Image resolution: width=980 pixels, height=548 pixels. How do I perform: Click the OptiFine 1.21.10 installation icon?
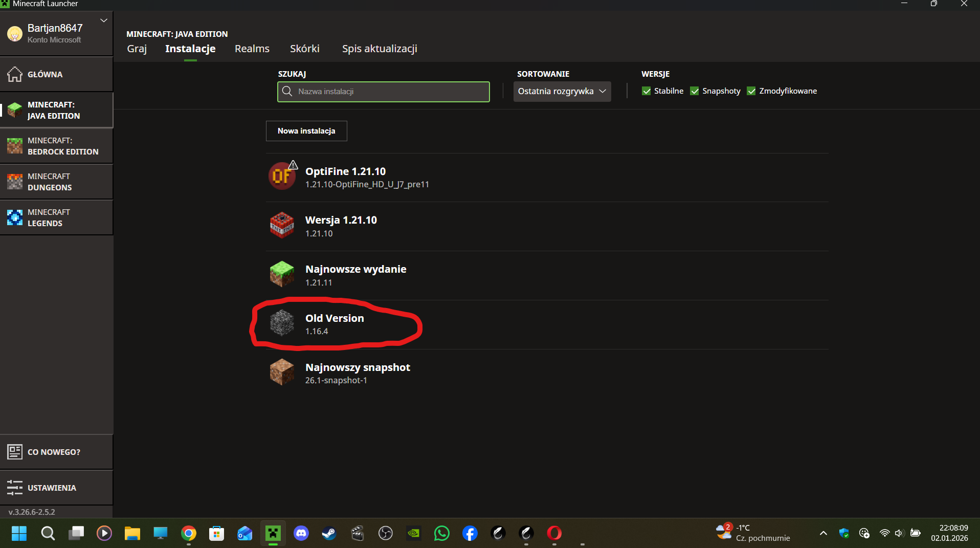(282, 177)
